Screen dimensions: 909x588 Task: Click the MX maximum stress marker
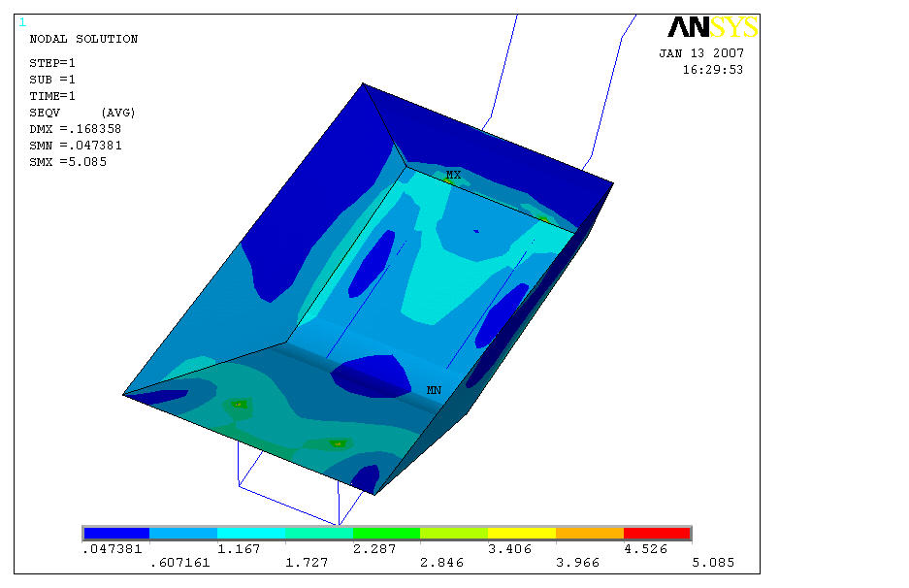(453, 176)
